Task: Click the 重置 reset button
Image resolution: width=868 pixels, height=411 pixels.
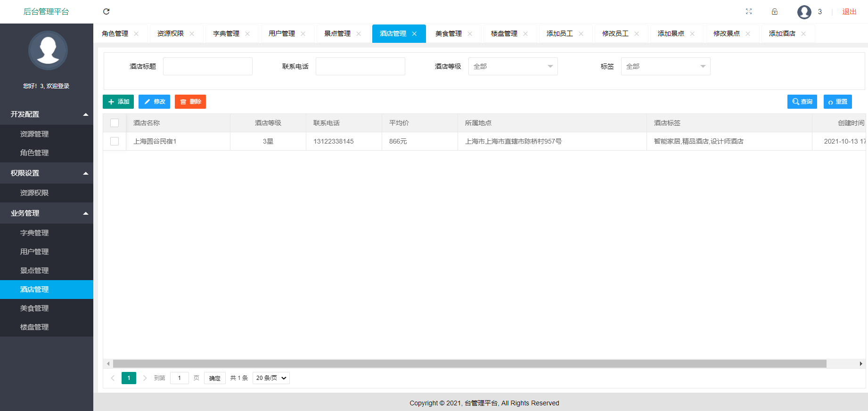Action: 838,102
